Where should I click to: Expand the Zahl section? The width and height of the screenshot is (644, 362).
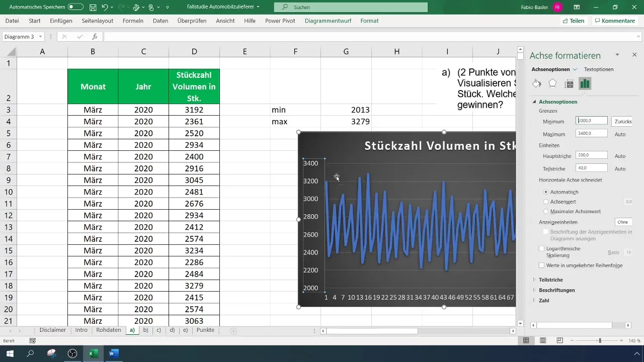[534, 300]
